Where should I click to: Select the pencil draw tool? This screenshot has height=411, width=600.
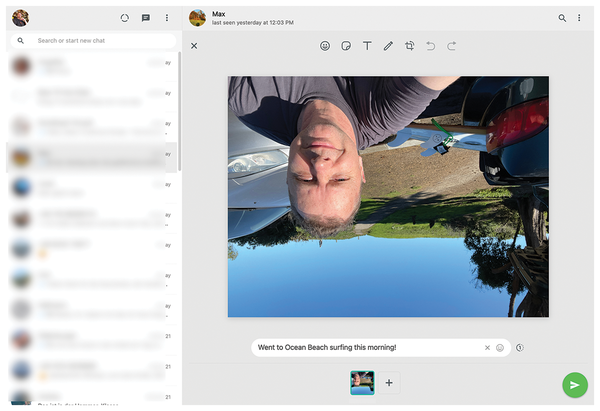tap(388, 46)
